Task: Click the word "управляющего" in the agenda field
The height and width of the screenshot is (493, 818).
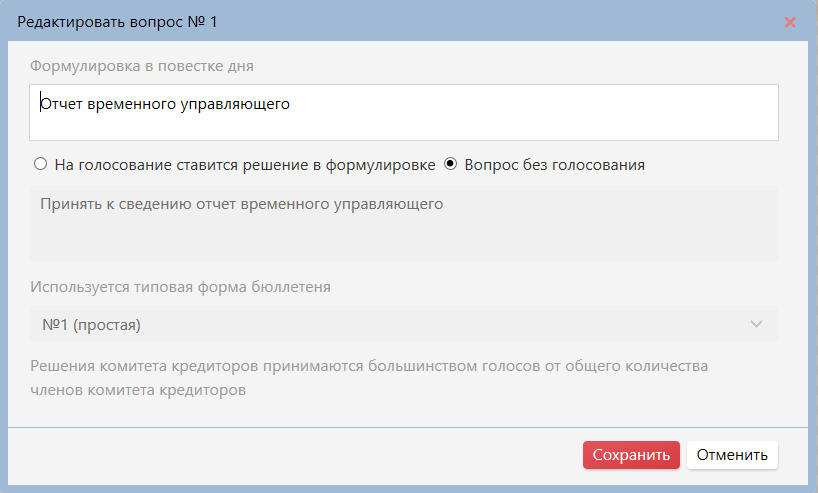Action: (239, 103)
